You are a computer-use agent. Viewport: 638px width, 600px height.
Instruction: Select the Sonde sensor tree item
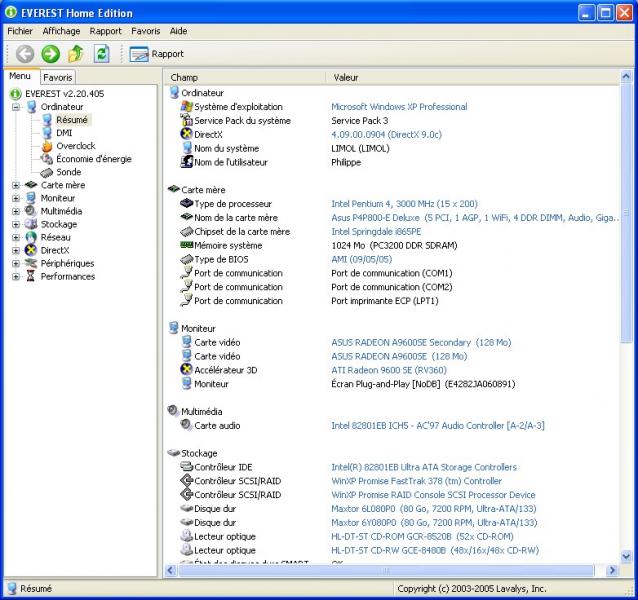[68, 172]
